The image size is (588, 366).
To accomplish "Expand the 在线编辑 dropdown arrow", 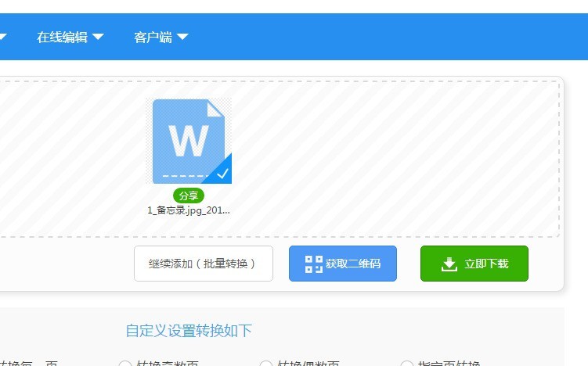I will point(98,37).
